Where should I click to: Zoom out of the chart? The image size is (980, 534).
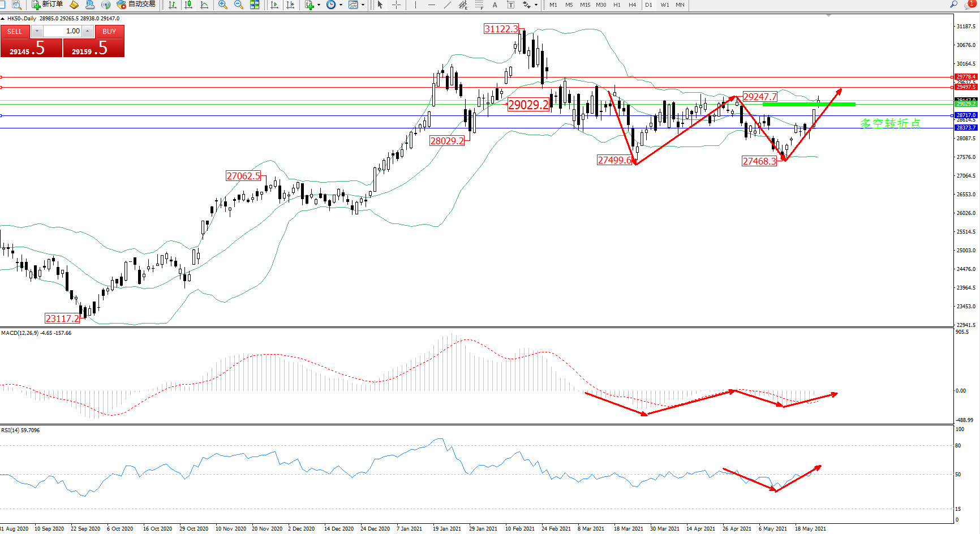point(239,5)
